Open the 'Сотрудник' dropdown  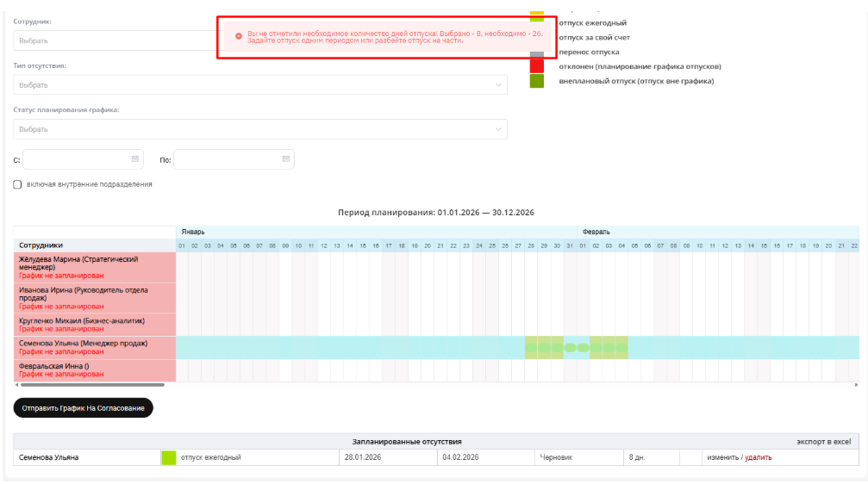pos(112,40)
